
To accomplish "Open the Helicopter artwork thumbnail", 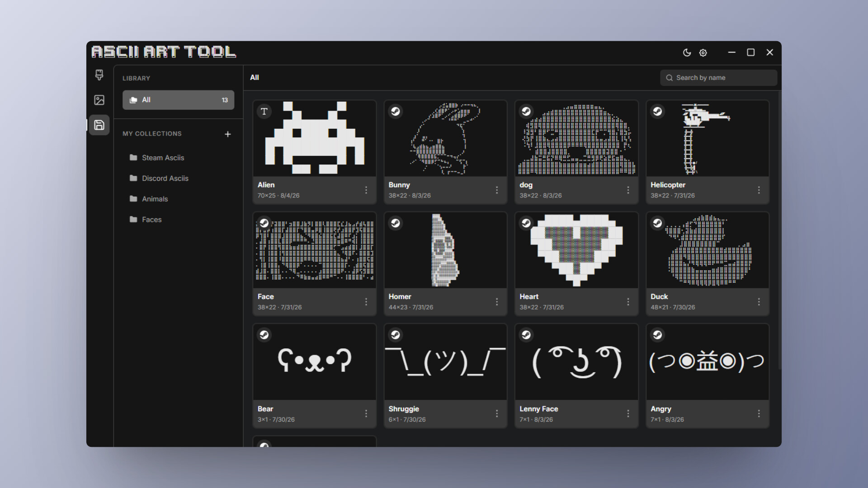I will click(708, 138).
